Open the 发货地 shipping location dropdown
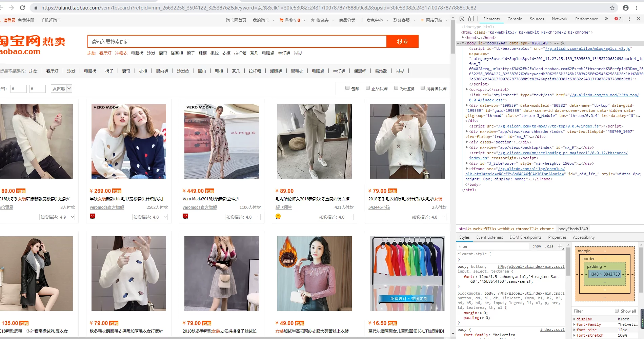The image size is (644, 339). coord(61,88)
